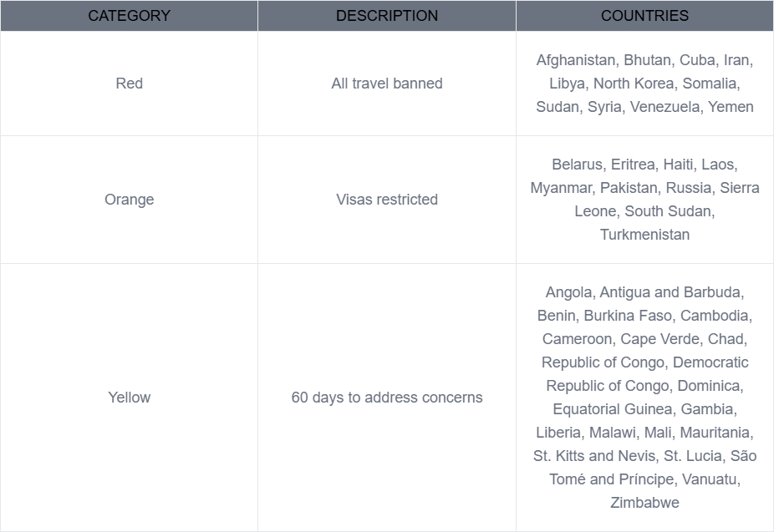774x532 pixels.
Task: Click the DESCRIPTION column header
Action: tap(387, 16)
